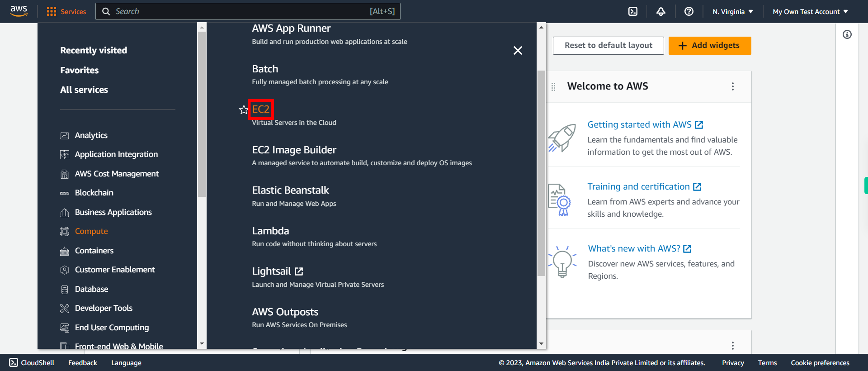Open the EC2 service link
Screen dimensions: 868x371
261,109
